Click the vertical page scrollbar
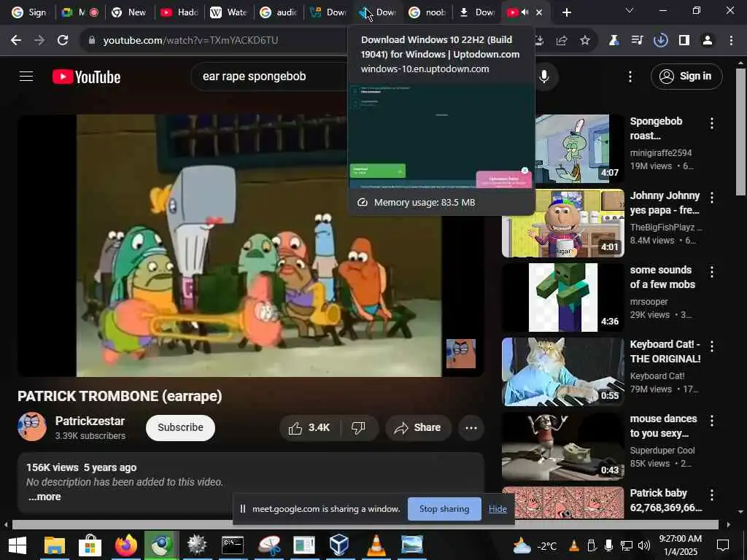 click(x=740, y=132)
